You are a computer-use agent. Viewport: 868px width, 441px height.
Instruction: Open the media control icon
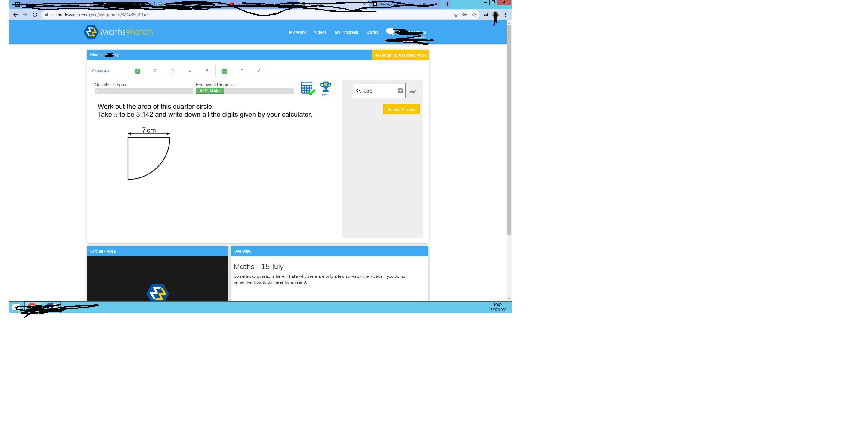[x=486, y=15]
